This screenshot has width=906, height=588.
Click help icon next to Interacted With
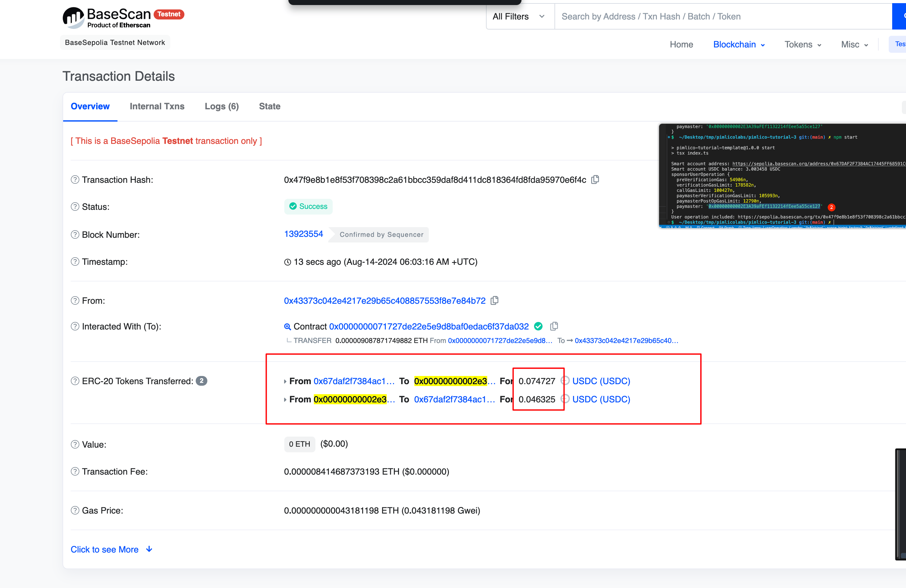pos(75,326)
